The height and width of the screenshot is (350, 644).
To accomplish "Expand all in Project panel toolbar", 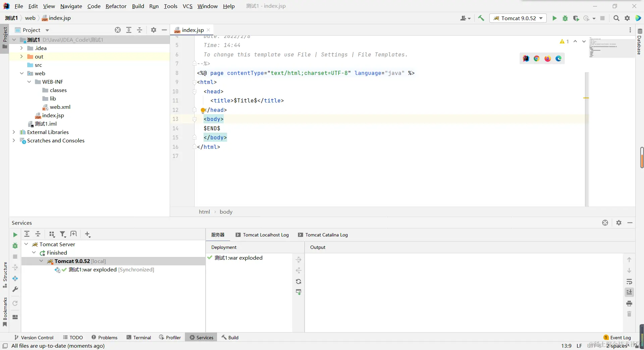I will 129,30.
